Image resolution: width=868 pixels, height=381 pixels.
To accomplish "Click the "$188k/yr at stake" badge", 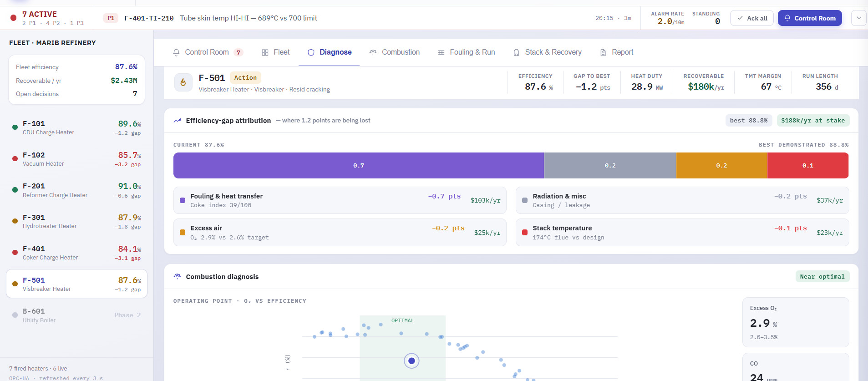I will 813,121.
